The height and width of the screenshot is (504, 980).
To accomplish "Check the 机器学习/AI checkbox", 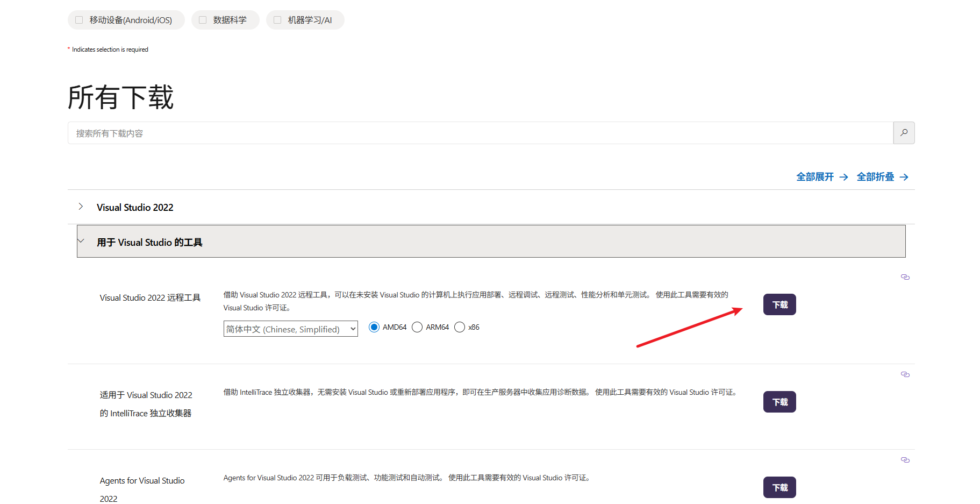I will pyautogui.click(x=277, y=20).
